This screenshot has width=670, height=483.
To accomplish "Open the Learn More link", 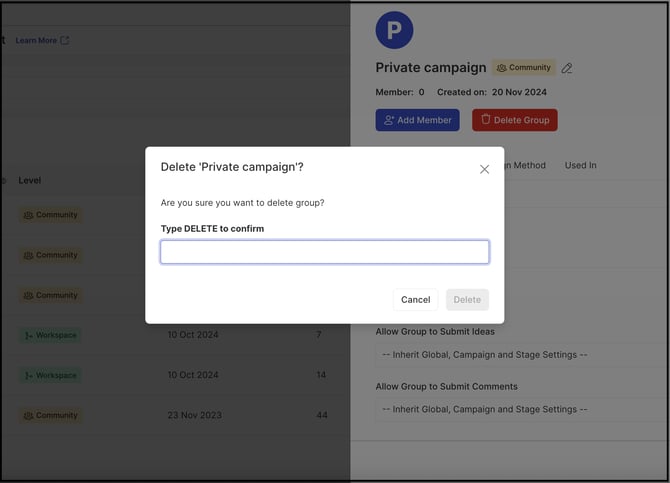I will pos(36,40).
